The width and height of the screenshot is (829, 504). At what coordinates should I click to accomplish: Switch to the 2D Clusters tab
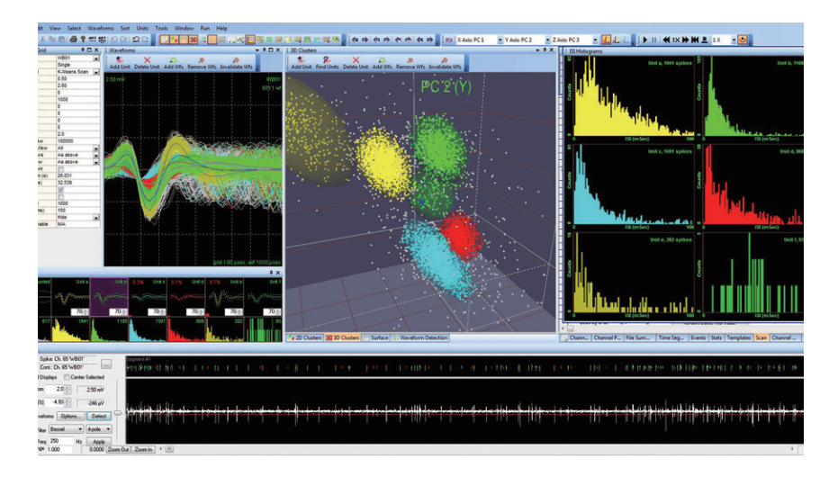pos(304,337)
